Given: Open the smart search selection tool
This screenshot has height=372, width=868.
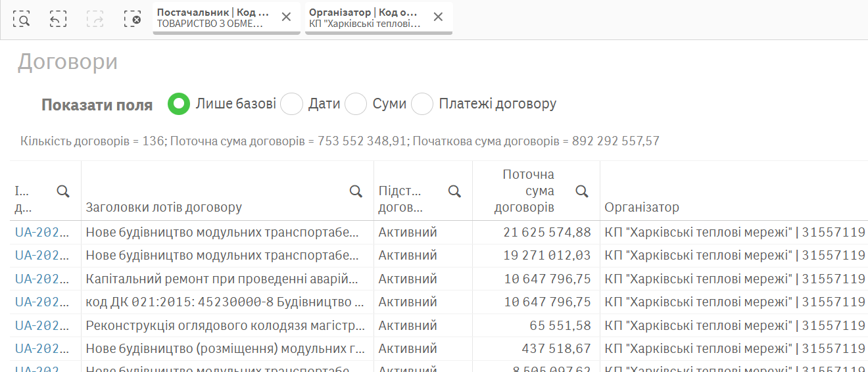Looking at the screenshot, I should point(22,19).
